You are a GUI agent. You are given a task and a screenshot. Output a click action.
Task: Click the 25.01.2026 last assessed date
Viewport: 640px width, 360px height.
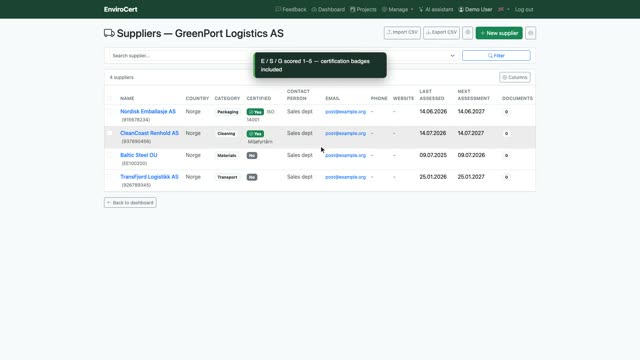tap(433, 177)
